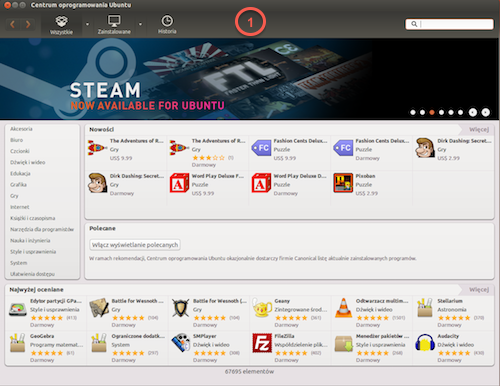Open the Style i usprawnienia category
Viewport: 500px width, 386px height.
(x=33, y=252)
